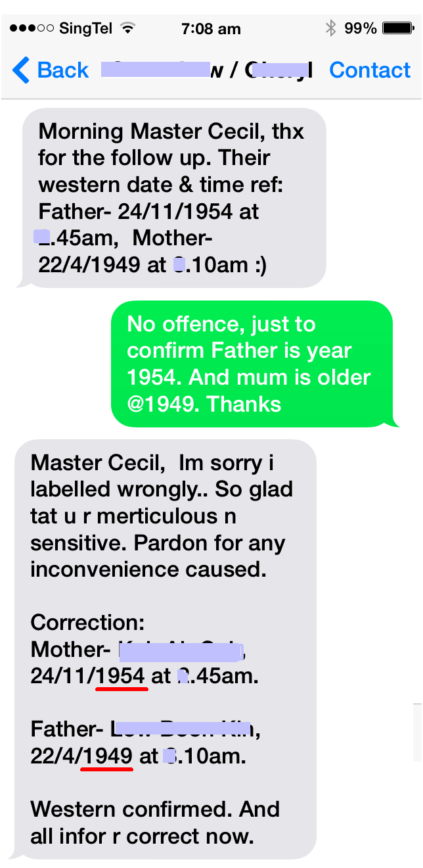Tap the red-underlined 1949 year in the correction
Viewport: 423px width, 868px height.
point(107,756)
